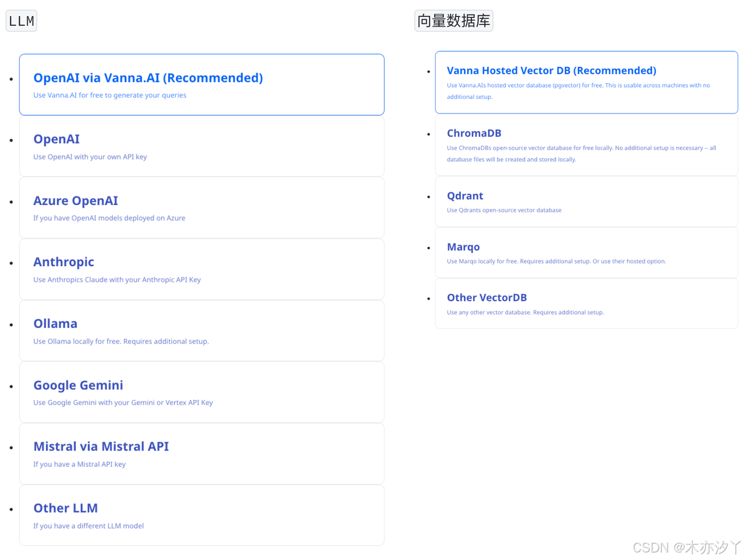Click text 'Use Qdrants open-source vector database'

pyautogui.click(x=504, y=210)
